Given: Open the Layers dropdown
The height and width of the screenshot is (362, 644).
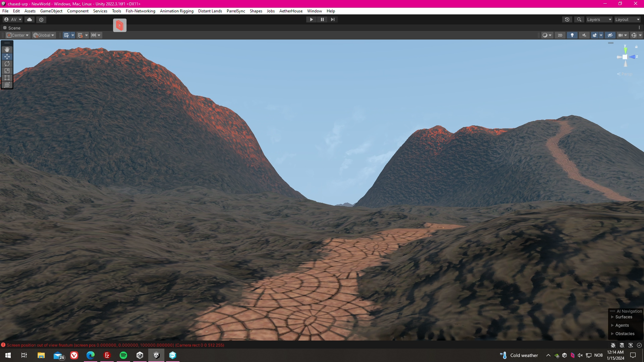Looking at the screenshot, I should pyautogui.click(x=599, y=19).
